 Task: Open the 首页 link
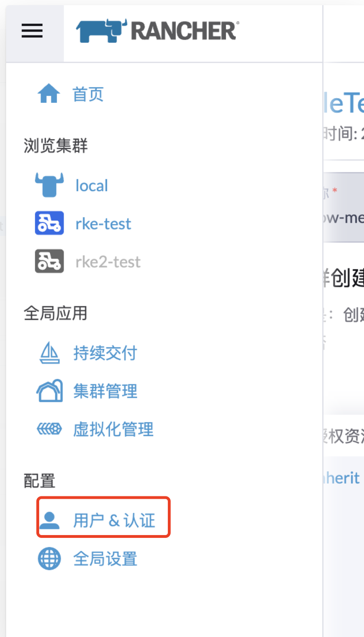88,94
